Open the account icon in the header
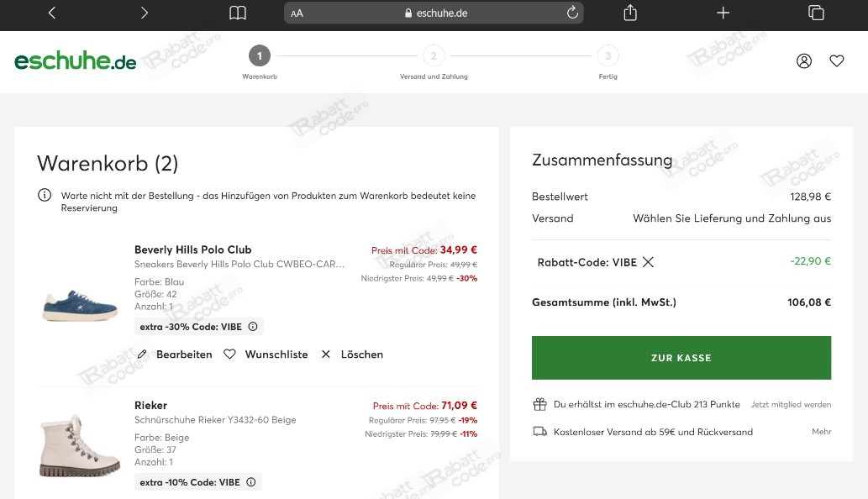868x499 pixels. (x=804, y=60)
